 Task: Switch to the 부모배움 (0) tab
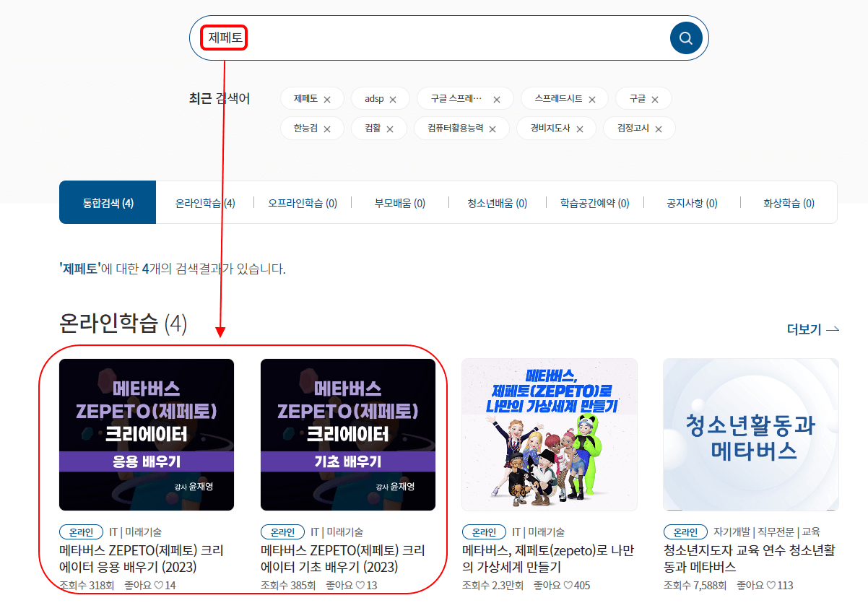[400, 203]
